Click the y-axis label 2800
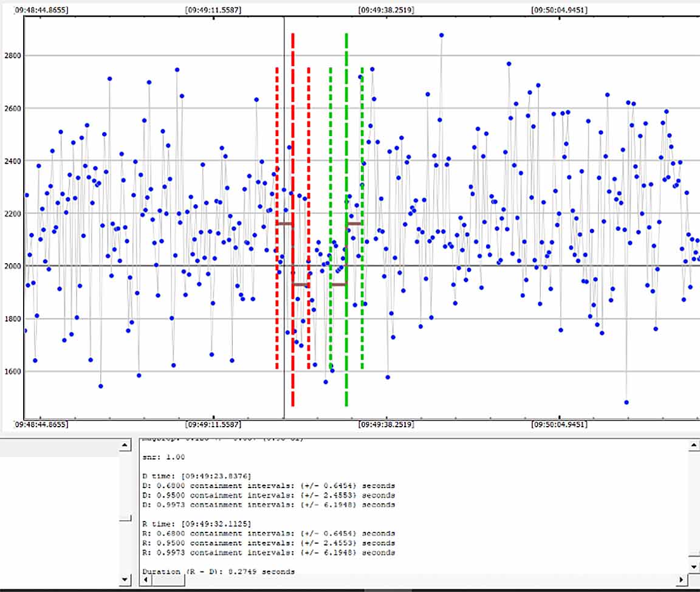 point(13,56)
